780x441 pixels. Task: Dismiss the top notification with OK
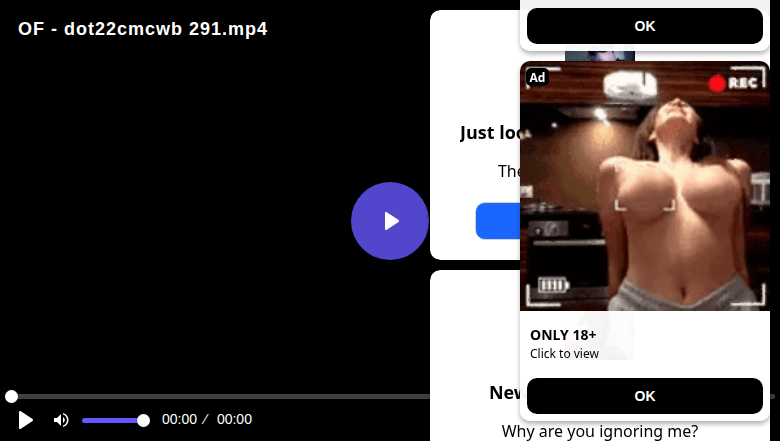pos(645,26)
